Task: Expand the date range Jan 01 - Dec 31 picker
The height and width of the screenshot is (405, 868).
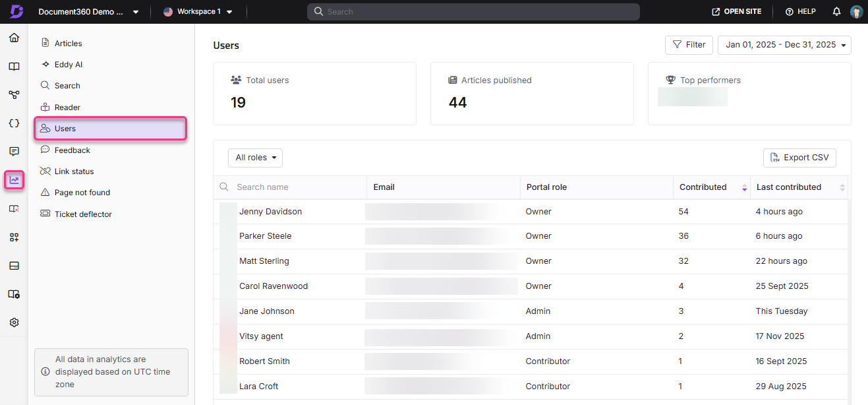Action: (x=784, y=45)
